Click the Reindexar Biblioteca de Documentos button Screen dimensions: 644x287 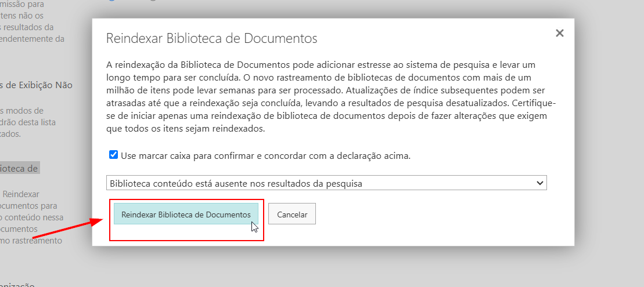[x=186, y=213]
